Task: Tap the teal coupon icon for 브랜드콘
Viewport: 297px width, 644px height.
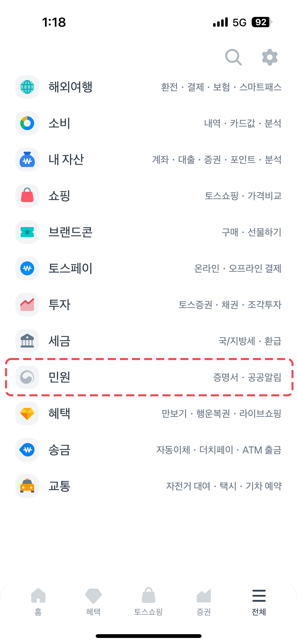Action: point(27,232)
